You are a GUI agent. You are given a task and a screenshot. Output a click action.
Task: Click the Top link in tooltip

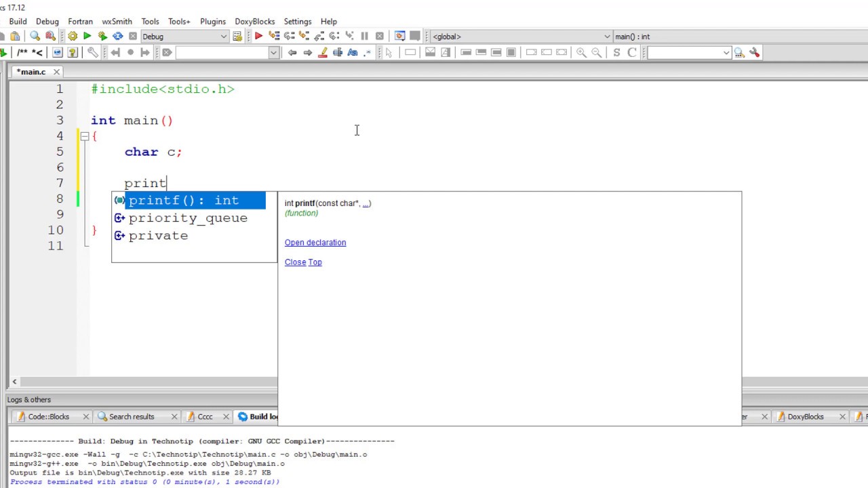click(x=315, y=262)
